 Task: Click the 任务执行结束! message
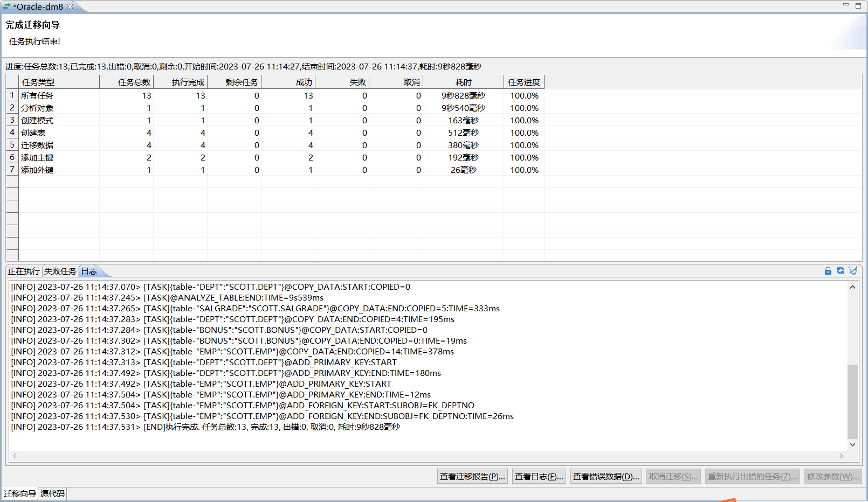[x=35, y=41]
